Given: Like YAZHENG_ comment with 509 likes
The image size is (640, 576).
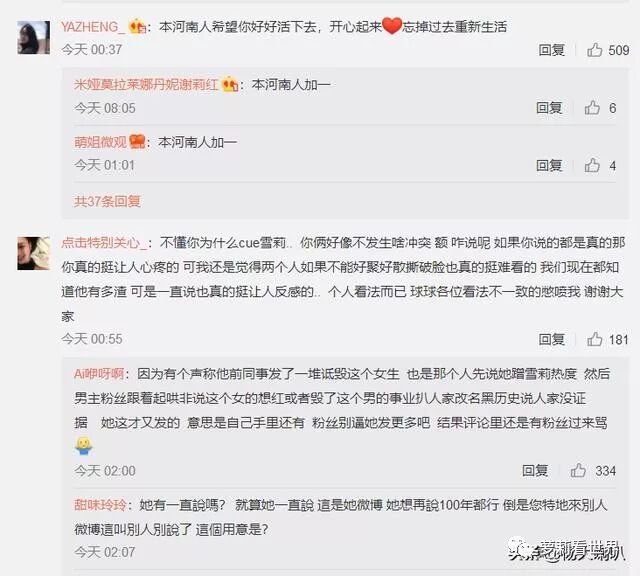Looking at the screenshot, I should [595, 50].
